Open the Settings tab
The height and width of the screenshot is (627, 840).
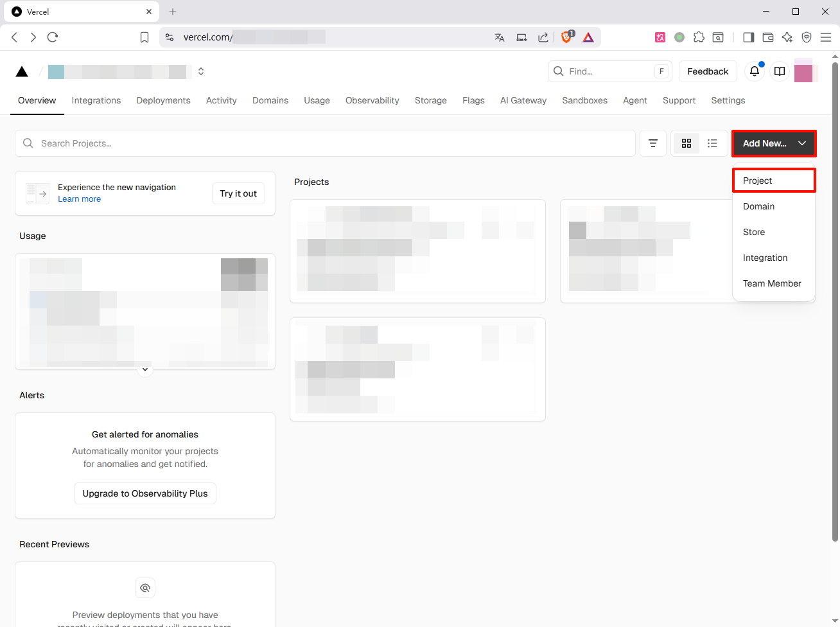[728, 100]
